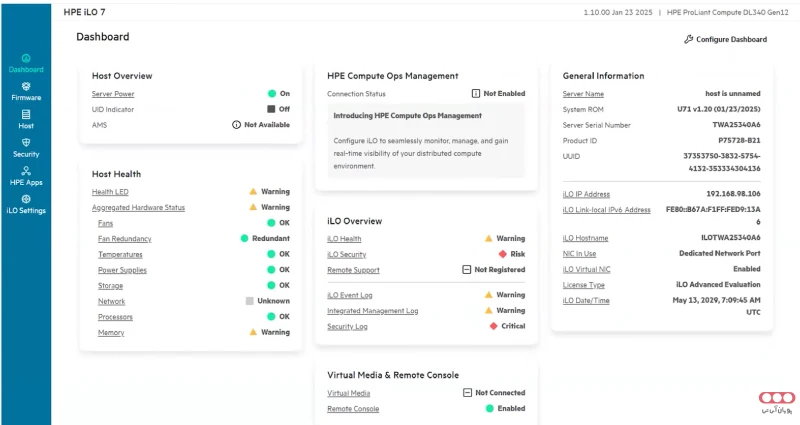Click the UID Indicator Off square icon
Image resolution: width=800 pixels, height=425 pixels.
271,109
